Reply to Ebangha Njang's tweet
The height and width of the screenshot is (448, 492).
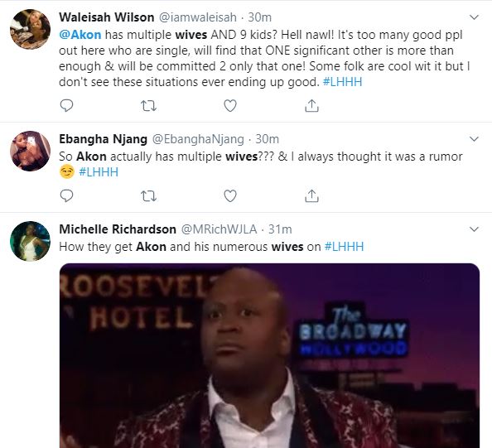click(66, 195)
